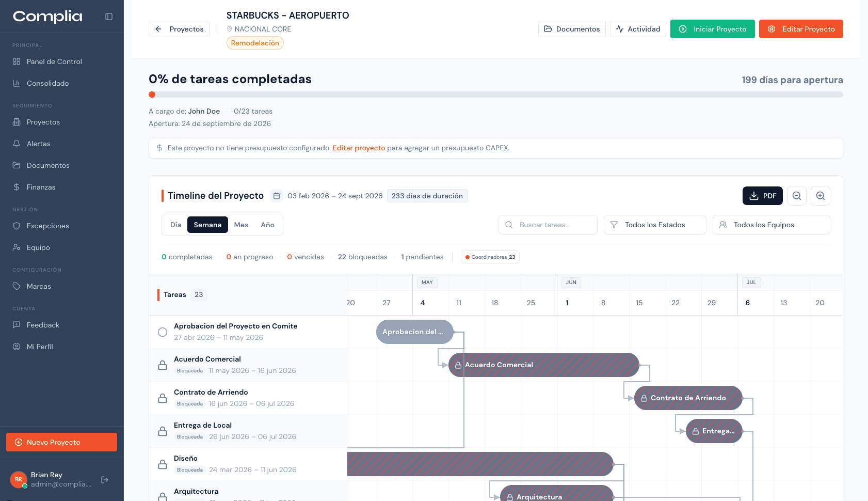
Task: Zoom in on the project timeline
Action: (821, 196)
